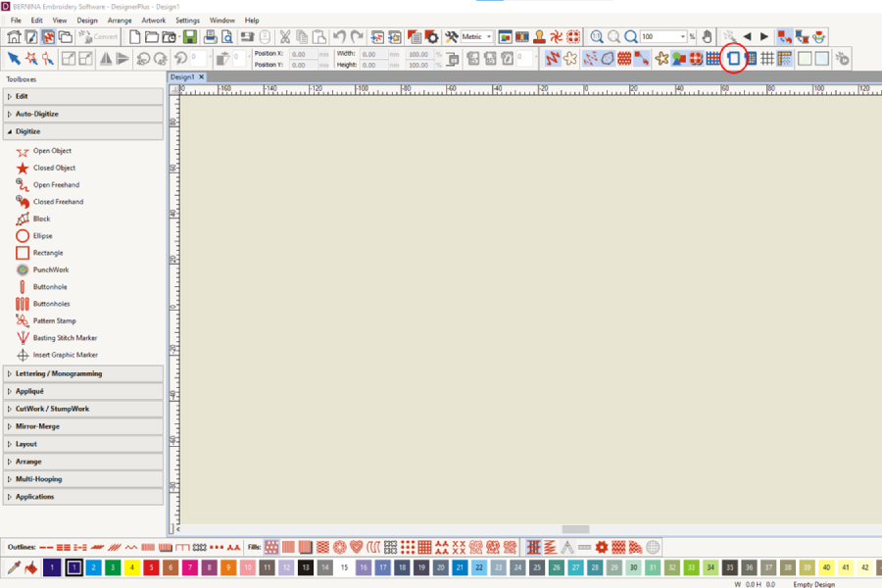Click the Pan hand tool icon
Viewport: 882px width, 588px height.
coord(707,36)
